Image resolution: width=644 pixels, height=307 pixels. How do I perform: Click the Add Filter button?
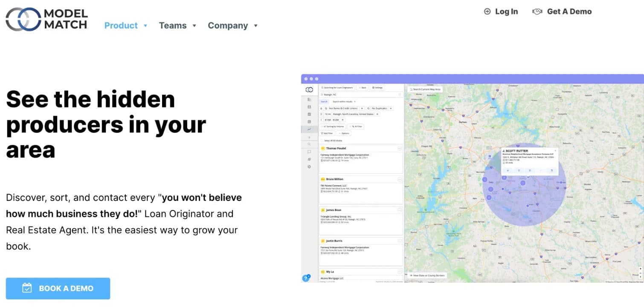click(327, 133)
